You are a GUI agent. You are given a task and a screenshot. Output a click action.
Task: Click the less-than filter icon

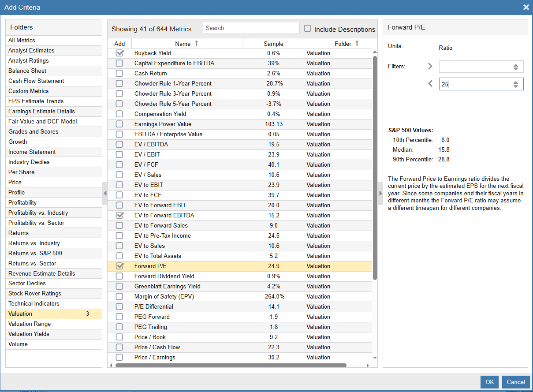(x=430, y=84)
